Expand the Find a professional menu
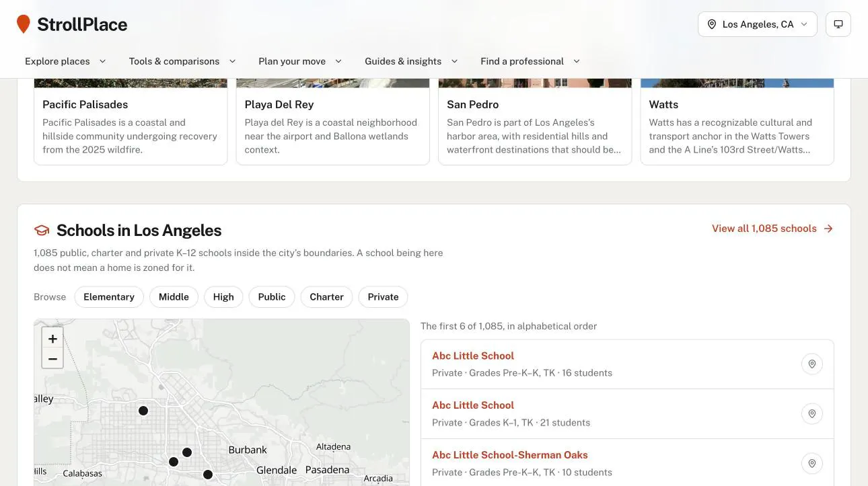The width and height of the screenshot is (868, 486). click(530, 61)
